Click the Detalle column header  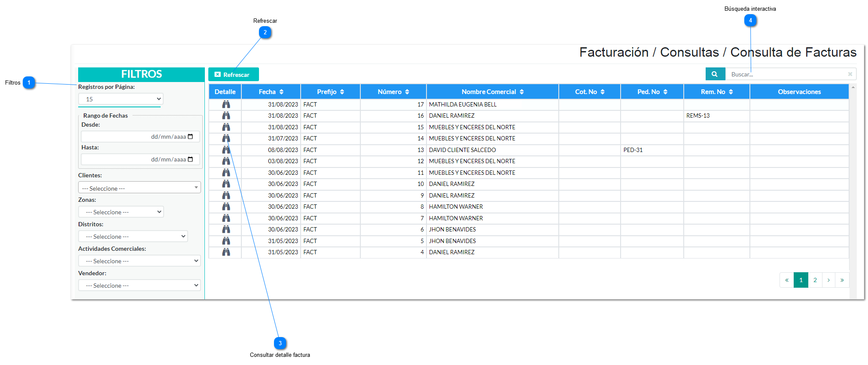(x=225, y=91)
